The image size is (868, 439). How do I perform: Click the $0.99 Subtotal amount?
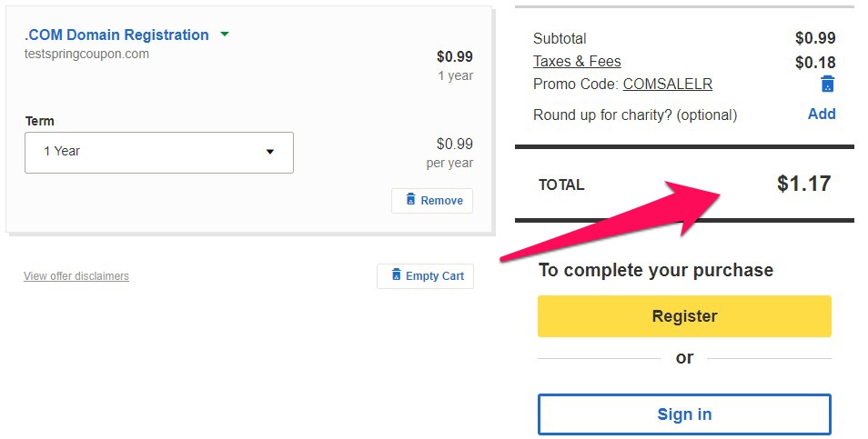coord(815,38)
